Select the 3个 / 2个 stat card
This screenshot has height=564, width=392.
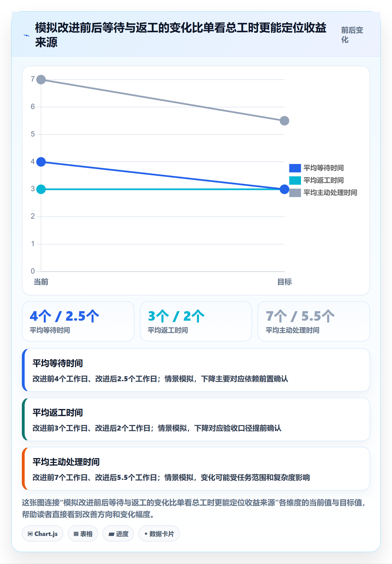tap(196, 321)
